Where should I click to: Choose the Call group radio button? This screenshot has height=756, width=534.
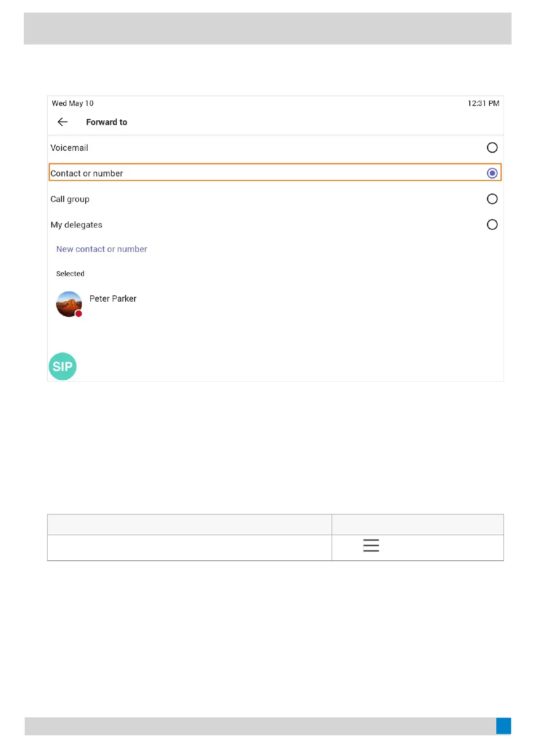[x=492, y=199]
